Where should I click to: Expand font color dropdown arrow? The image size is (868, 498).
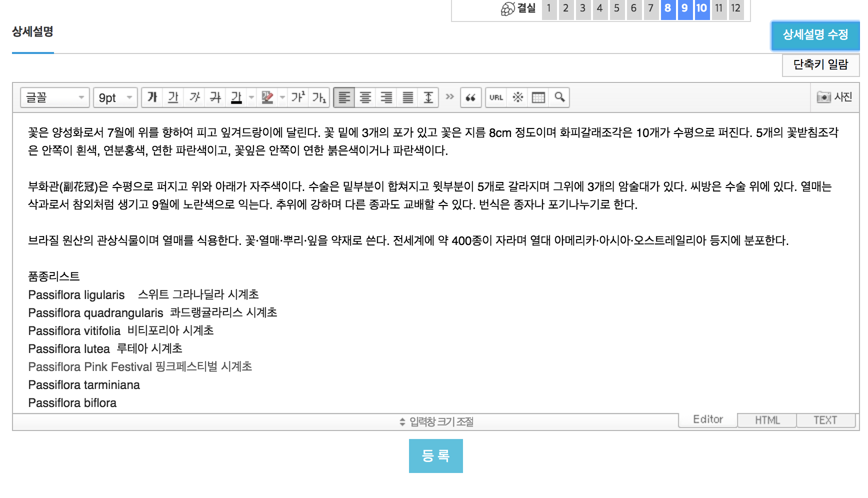click(x=251, y=97)
